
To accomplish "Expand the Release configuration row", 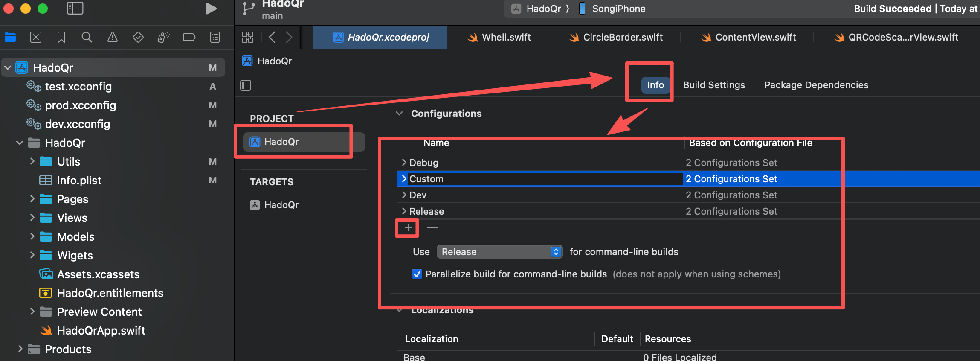I will click(x=404, y=211).
